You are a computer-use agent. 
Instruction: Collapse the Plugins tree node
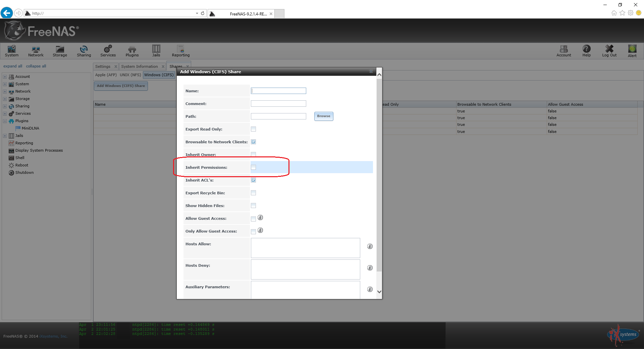[x=5, y=121]
